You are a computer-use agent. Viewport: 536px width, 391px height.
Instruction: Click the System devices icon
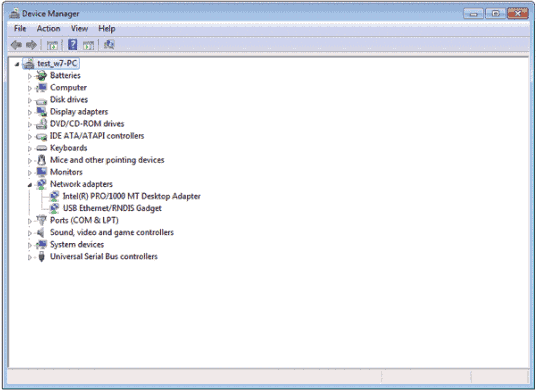(41, 244)
